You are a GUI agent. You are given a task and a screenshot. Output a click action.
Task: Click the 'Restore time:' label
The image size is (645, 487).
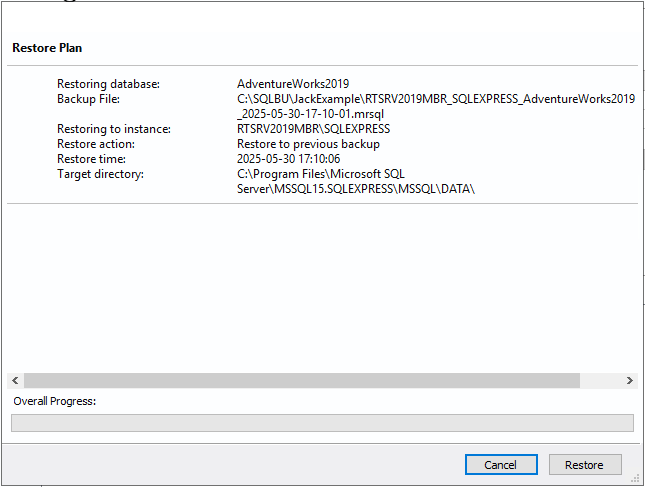tap(91, 159)
